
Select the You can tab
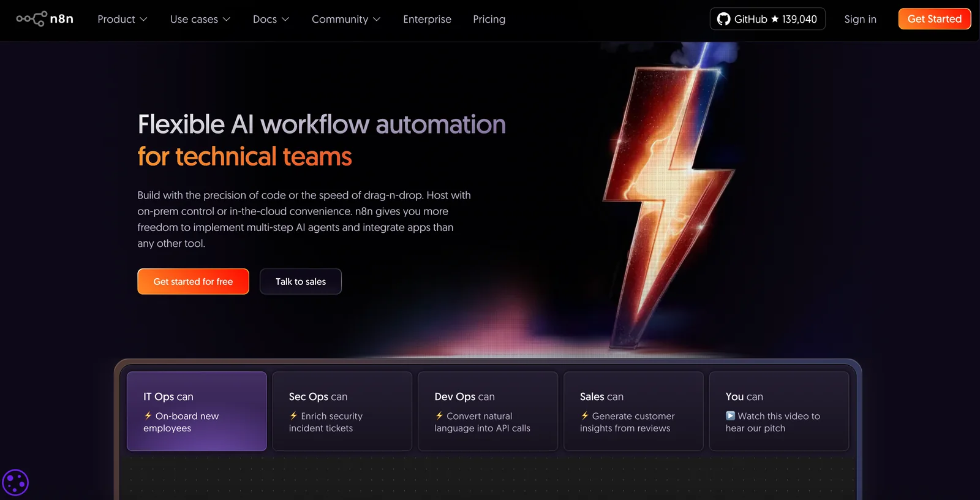coord(779,411)
